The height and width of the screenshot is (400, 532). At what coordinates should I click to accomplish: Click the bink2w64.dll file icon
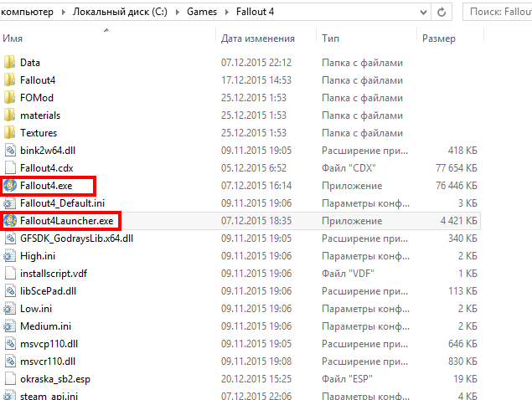(10, 151)
